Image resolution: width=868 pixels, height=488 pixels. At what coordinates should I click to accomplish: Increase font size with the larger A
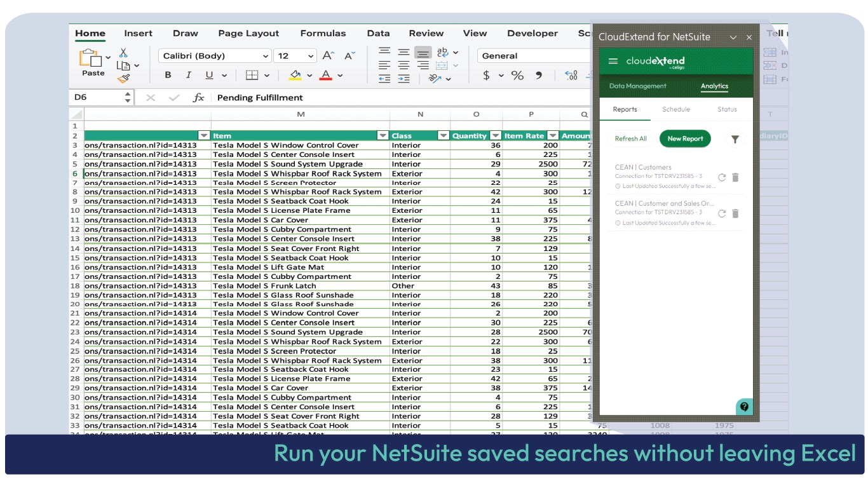click(328, 56)
